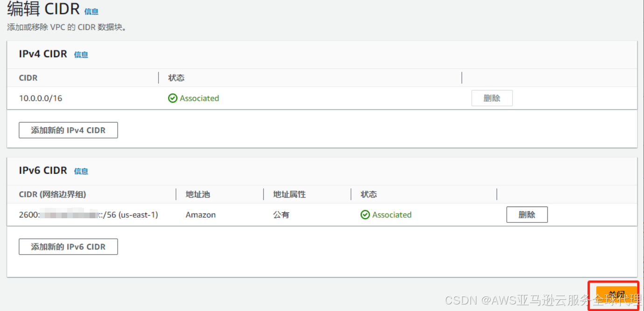Click the 状态 column header in IPv6 table
The width and height of the screenshot is (644, 311).
(369, 194)
